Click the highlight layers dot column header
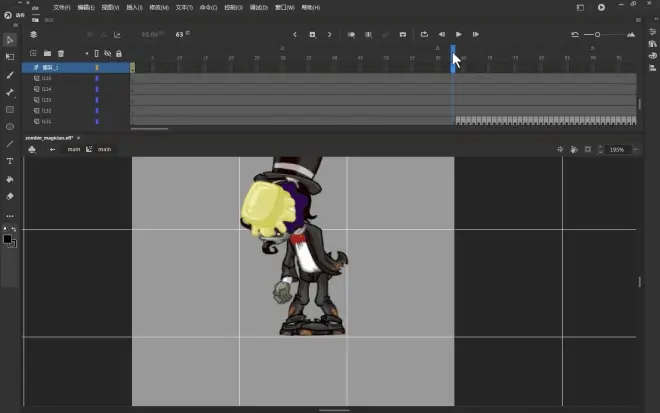 pyautogui.click(x=87, y=53)
